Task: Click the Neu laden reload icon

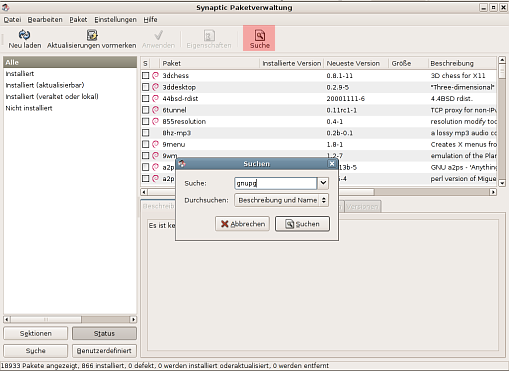Action: [24, 35]
